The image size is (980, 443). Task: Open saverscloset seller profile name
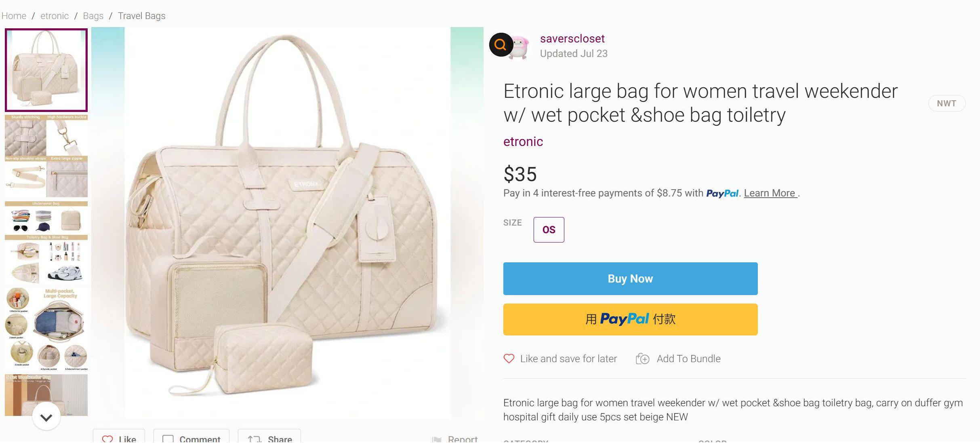coord(572,39)
